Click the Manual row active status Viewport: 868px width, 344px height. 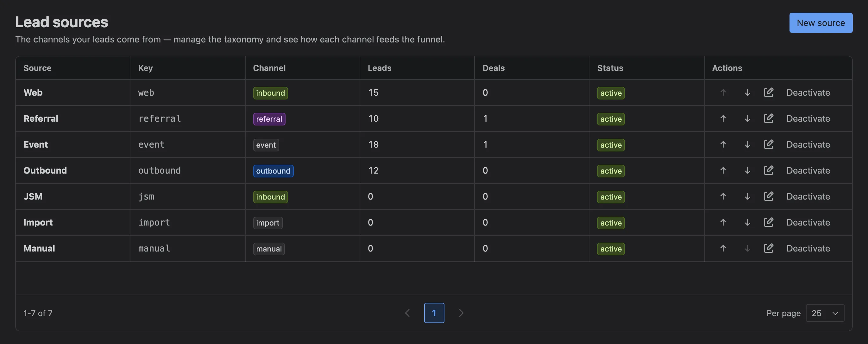(x=611, y=249)
